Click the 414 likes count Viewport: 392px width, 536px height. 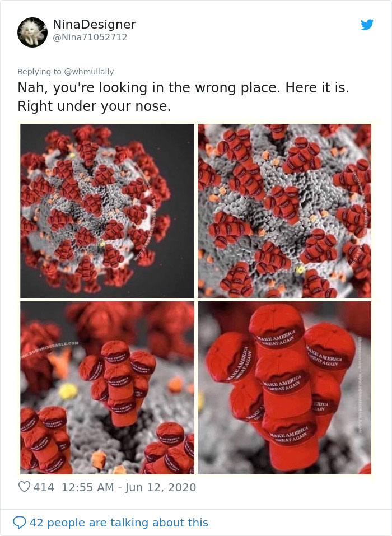[44, 487]
